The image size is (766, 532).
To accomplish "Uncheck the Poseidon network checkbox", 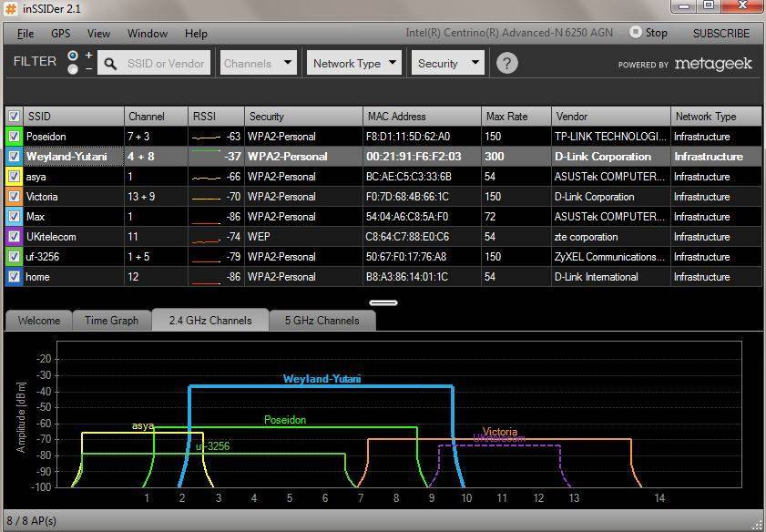I will click(14, 137).
